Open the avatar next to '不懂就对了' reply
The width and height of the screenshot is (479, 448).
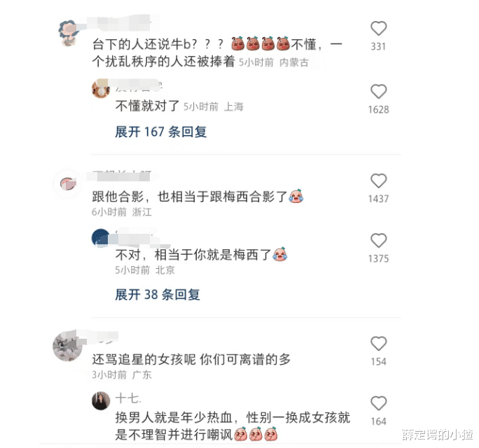101,89
